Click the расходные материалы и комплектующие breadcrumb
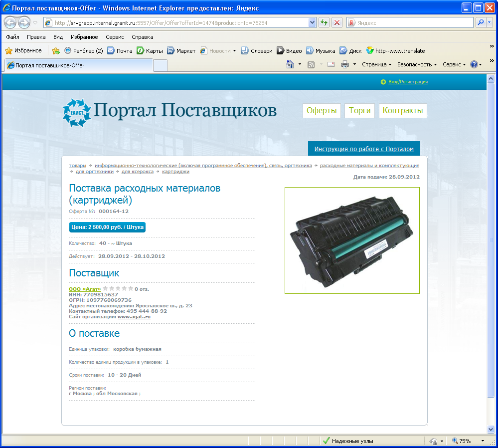This screenshot has width=498, height=448. point(369,165)
